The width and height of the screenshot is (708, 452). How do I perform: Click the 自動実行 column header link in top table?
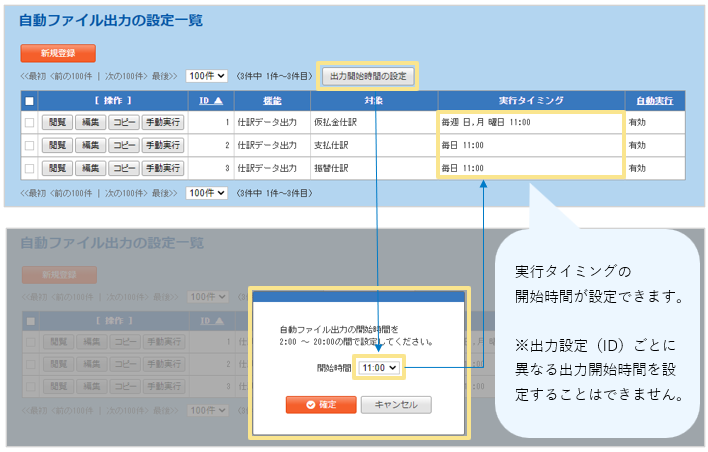tap(654, 100)
